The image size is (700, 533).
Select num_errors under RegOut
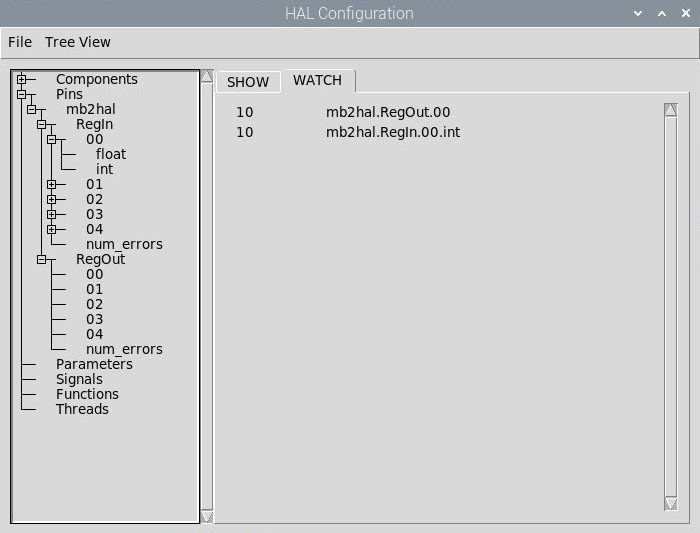click(x=124, y=350)
